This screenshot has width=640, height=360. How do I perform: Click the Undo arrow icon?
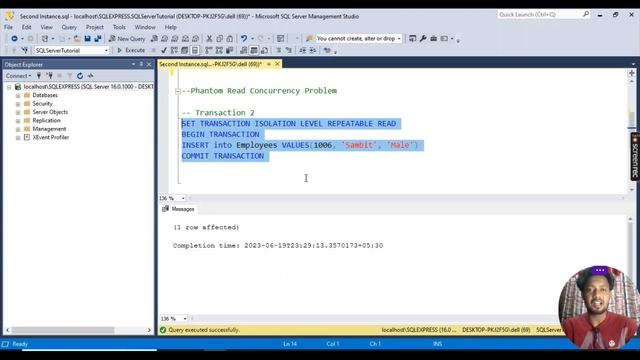point(244,38)
